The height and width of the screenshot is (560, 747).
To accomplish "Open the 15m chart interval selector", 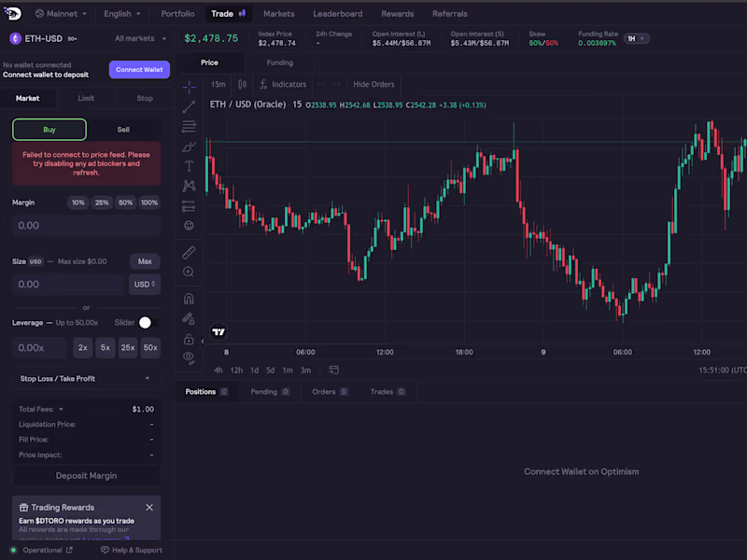I will [218, 84].
